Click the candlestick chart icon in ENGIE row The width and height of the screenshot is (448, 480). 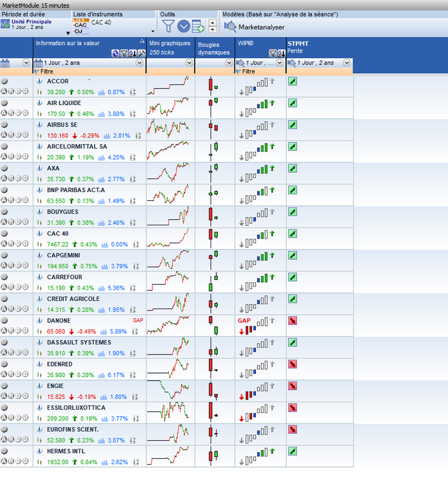tap(39, 397)
